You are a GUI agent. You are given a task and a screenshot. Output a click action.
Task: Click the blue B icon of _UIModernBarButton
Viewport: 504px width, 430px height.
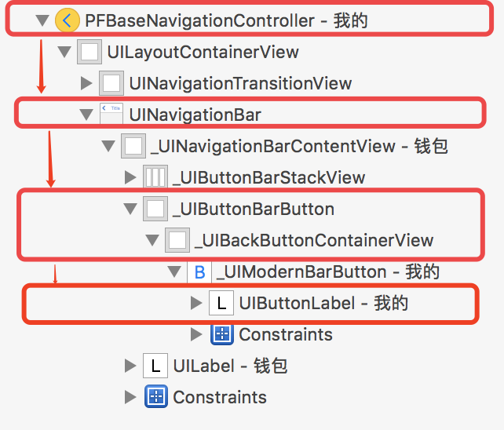point(199,271)
